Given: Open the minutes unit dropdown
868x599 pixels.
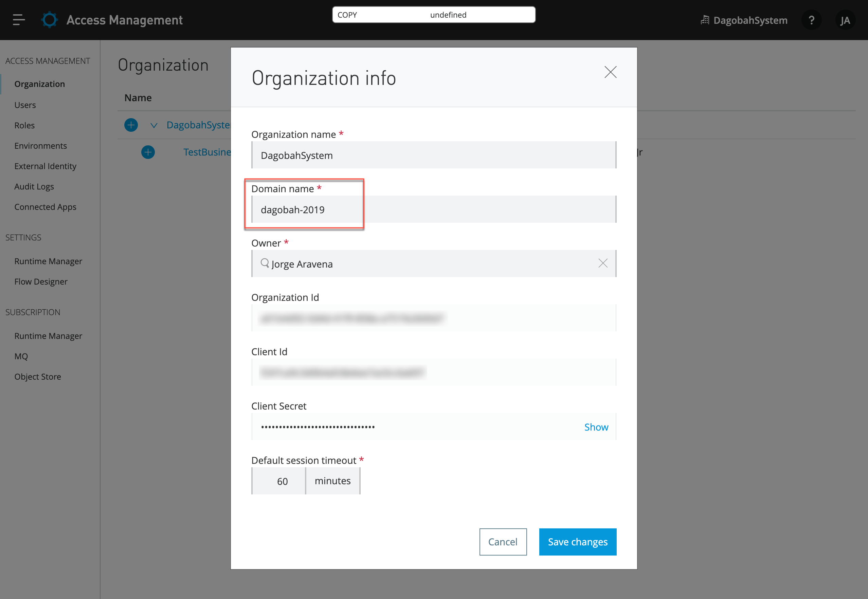Looking at the screenshot, I should (332, 481).
